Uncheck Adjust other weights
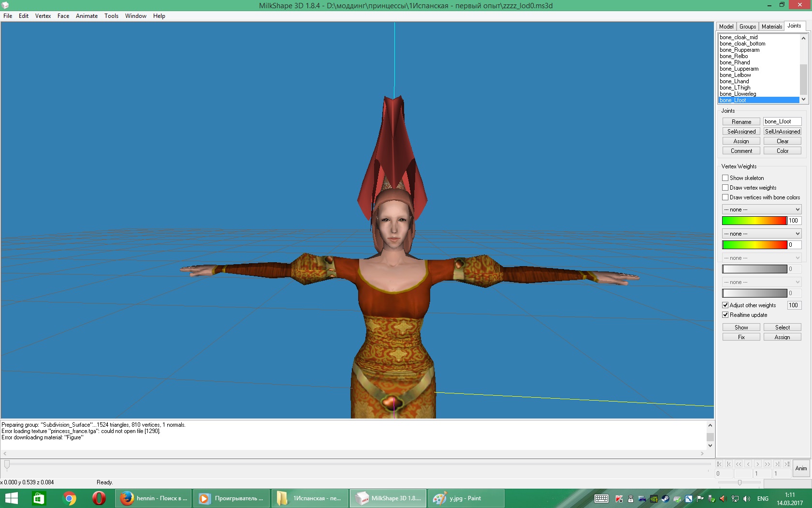The height and width of the screenshot is (508, 812). pos(725,305)
